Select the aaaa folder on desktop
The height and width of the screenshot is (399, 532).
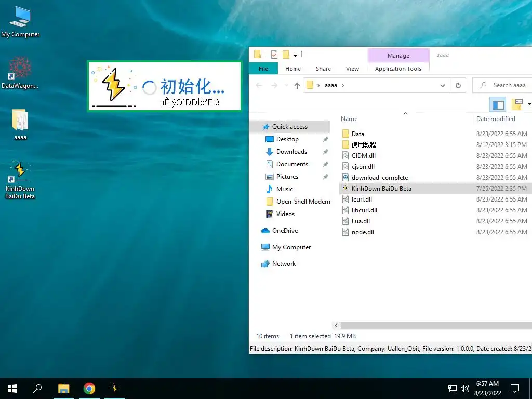[x=20, y=125]
